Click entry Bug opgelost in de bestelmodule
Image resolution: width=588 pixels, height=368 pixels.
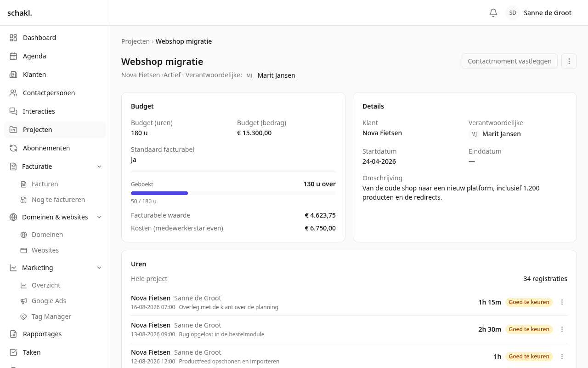(x=221, y=334)
